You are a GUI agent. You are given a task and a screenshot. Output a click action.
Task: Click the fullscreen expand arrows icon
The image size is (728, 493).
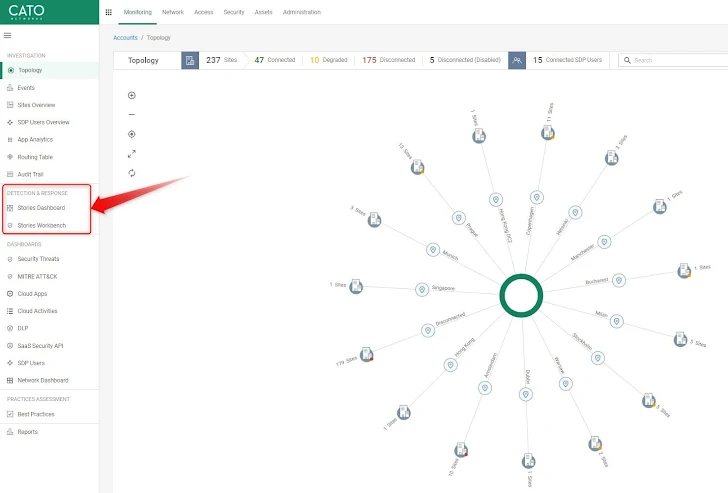coord(132,154)
